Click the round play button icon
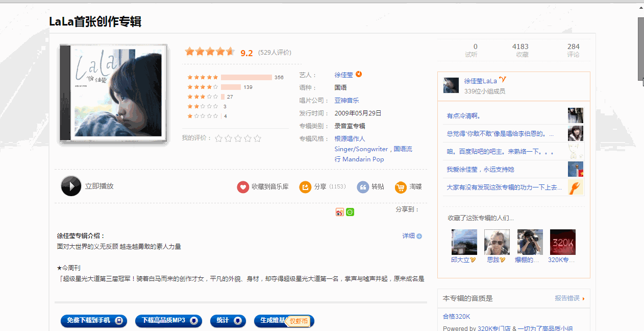Screen dimensions: 644x331 pos(71,186)
